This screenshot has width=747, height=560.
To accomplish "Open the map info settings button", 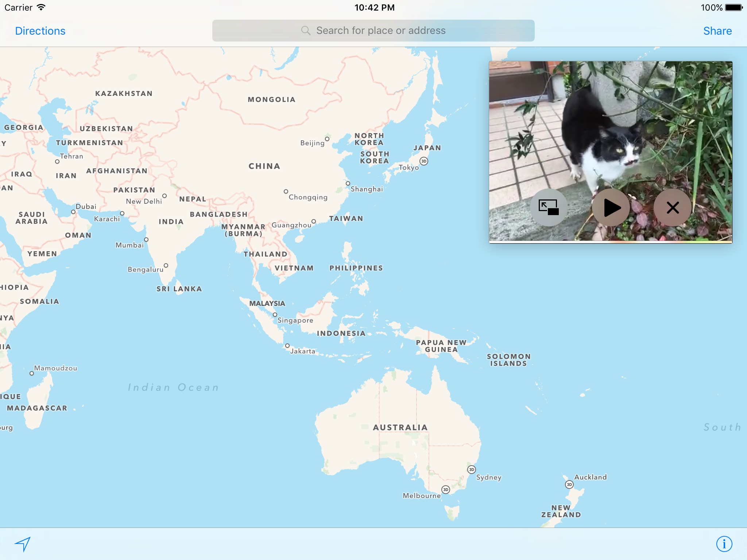I will tap(724, 544).
